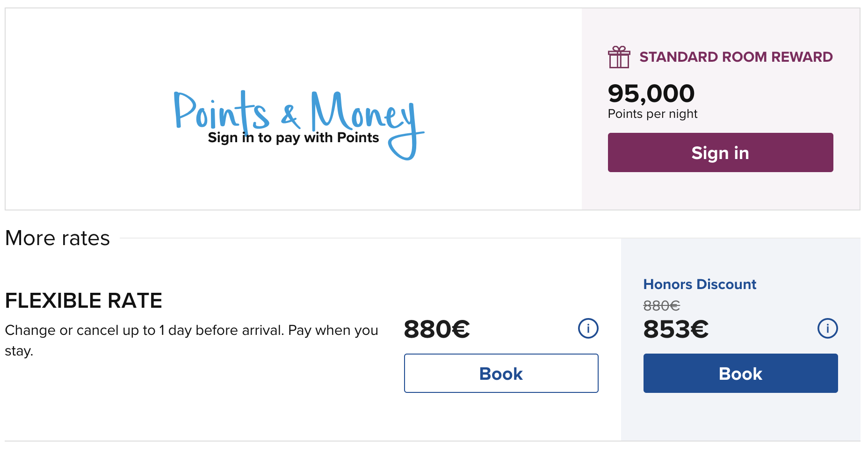Click the crossed-out 880€ original price

(661, 306)
